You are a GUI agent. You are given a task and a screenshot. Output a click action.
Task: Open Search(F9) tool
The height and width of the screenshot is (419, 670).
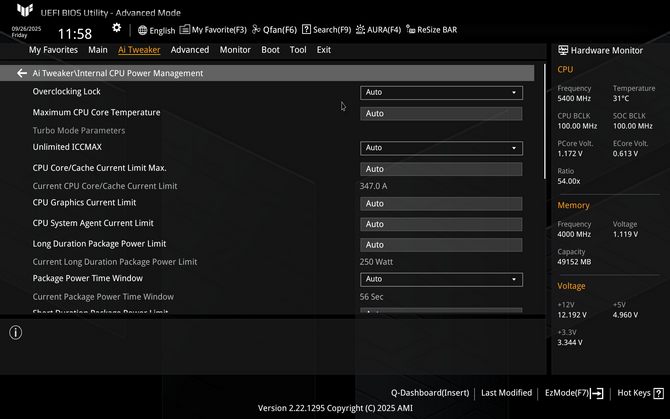326,30
